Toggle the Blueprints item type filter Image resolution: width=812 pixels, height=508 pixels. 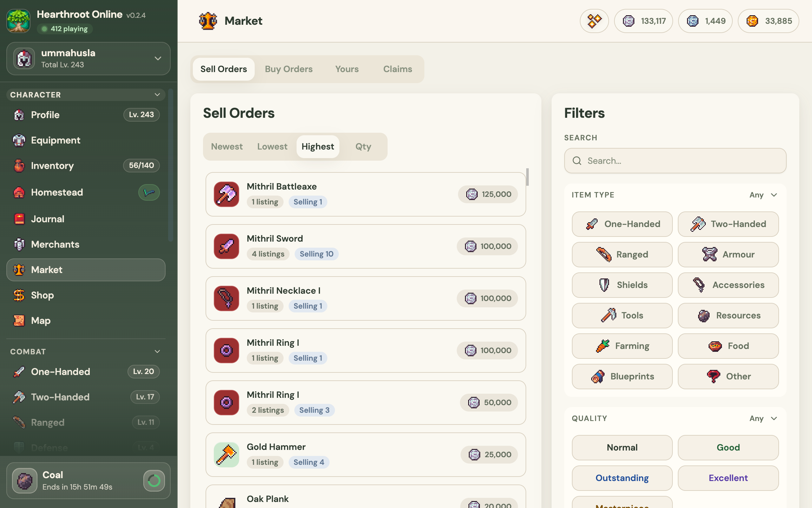622,377
